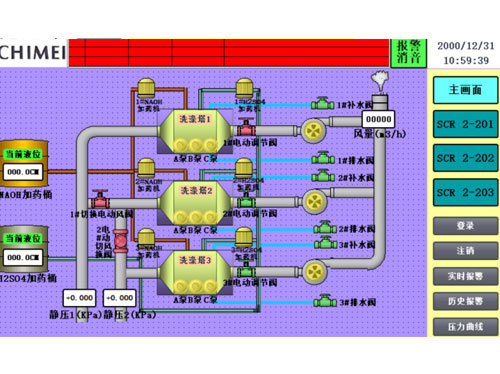Click the 洗涤塔3 scrubber tower graphic
The height and width of the screenshot is (374, 500).
(x=195, y=273)
